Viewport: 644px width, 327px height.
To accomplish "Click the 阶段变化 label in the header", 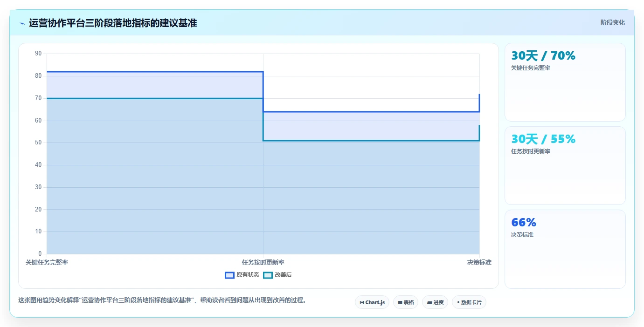I will pos(612,22).
